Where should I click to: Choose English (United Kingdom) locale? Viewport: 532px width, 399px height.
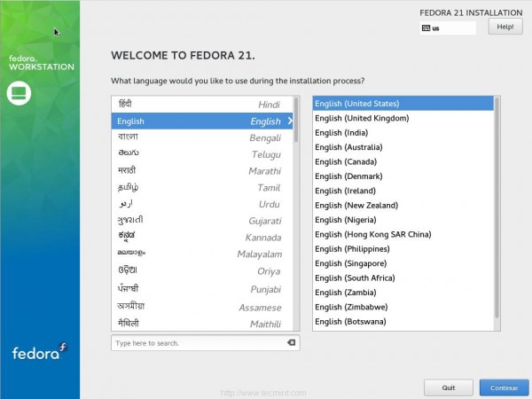(x=403, y=118)
